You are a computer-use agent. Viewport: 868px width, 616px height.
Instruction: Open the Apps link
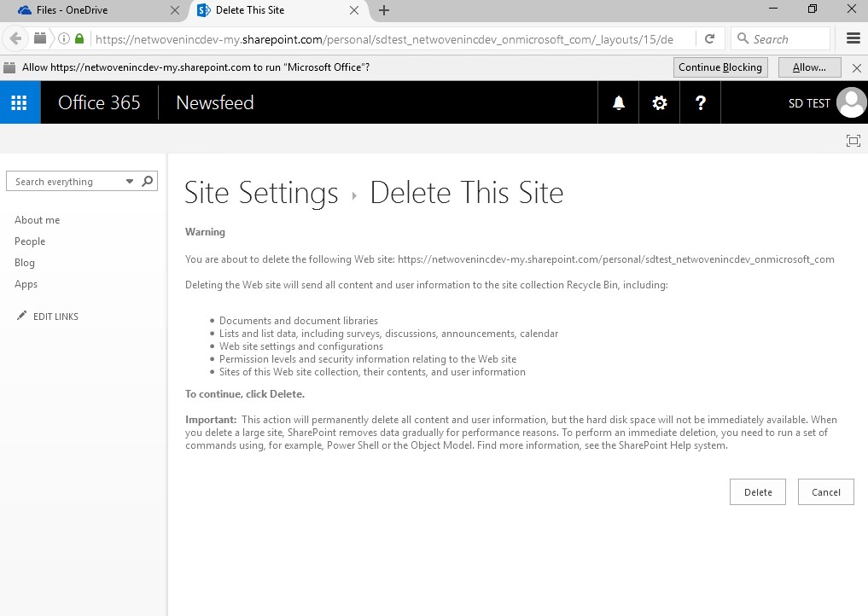tap(26, 284)
